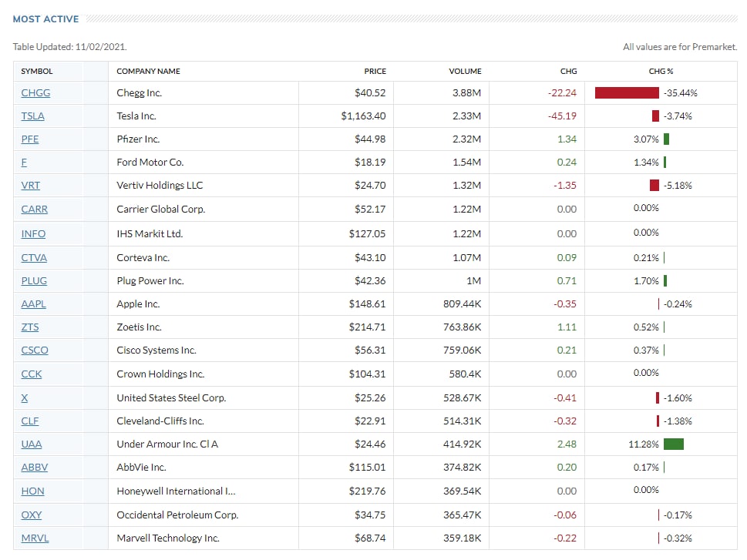Click the green 11.28% bar for Under Armour

coord(674,444)
